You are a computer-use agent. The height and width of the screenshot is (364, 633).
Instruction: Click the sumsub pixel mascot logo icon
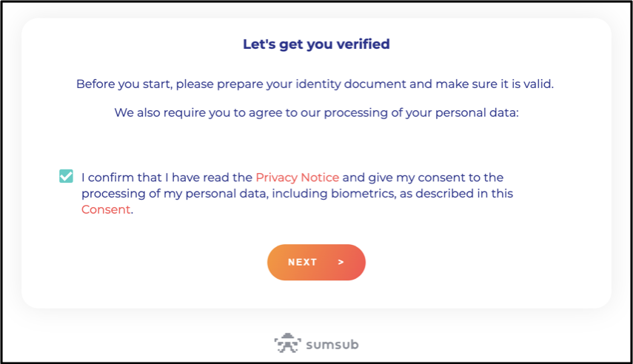[x=287, y=344]
